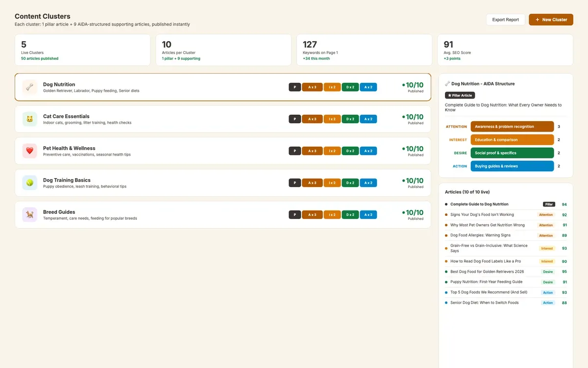Select the blue 'Buying guides & reviews' bar
The image size is (588, 368).
512,166
